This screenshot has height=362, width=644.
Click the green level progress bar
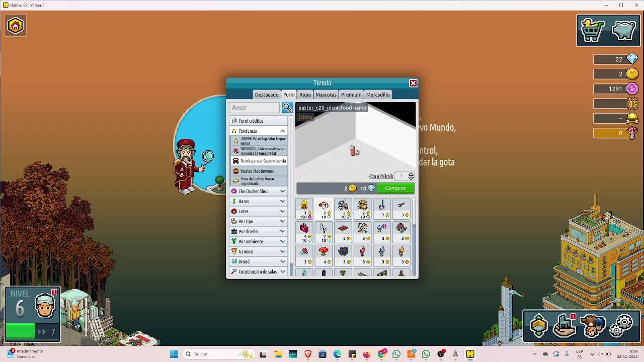click(20, 331)
